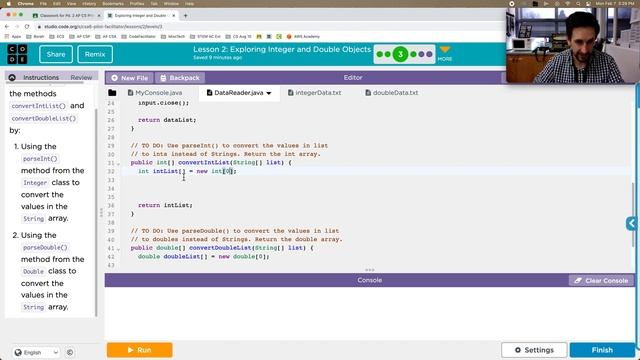Click the first green progress bubble
This screenshot has height=360, width=640.
click(x=380, y=54)
